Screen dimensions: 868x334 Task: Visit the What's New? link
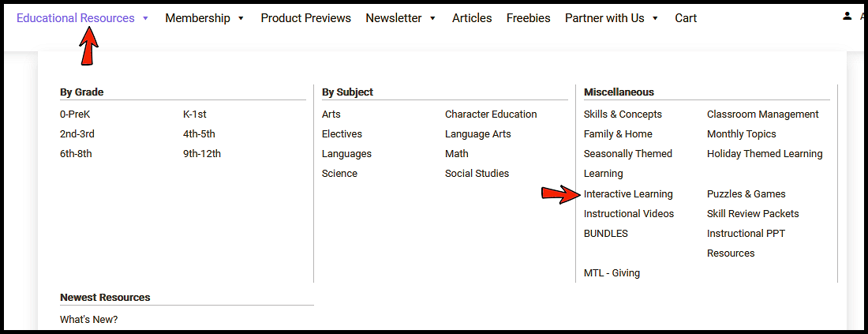coord(88,320)
